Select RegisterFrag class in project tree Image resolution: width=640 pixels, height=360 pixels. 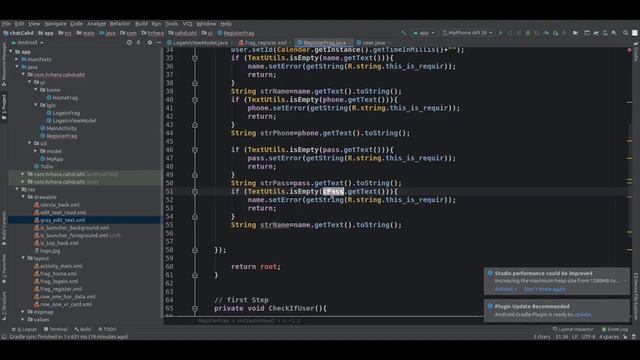(x=58, y=136)
